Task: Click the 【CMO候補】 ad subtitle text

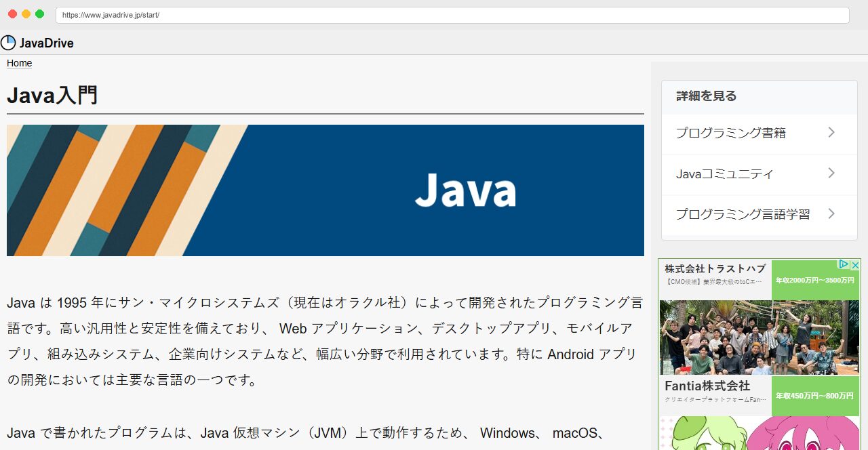Action: pos(713,281)
